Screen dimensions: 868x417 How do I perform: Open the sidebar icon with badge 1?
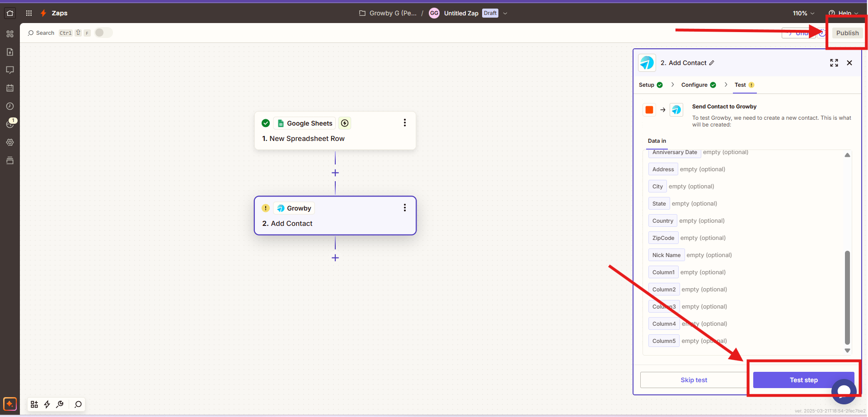coord(10,124)
